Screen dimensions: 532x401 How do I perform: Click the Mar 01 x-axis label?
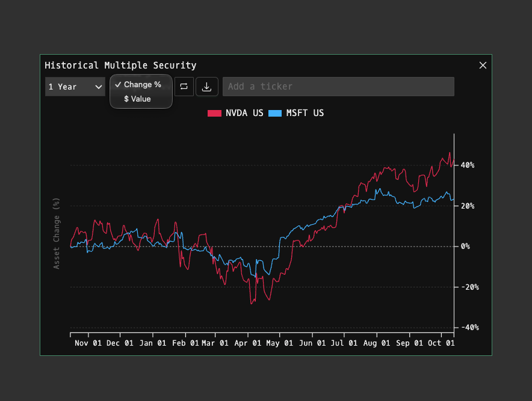[215, 343]
